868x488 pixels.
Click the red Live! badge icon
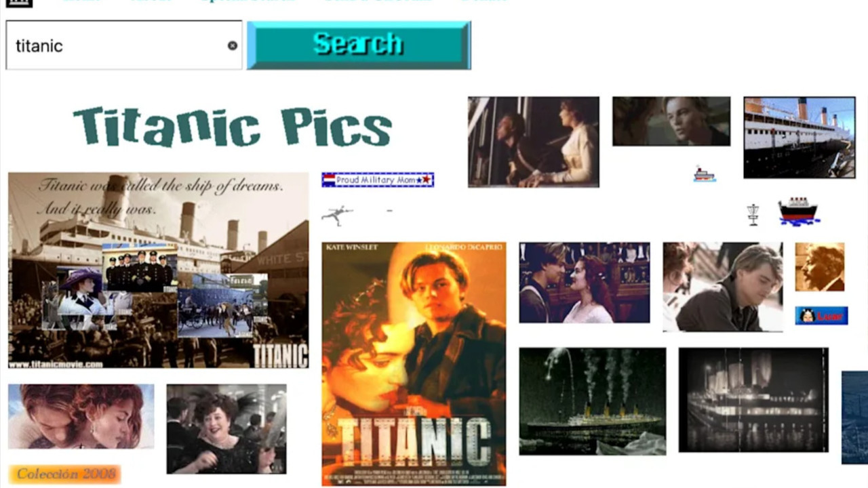coord(821,315)
